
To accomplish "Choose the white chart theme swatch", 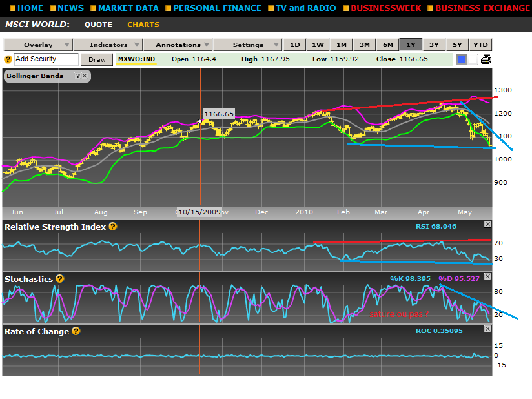I will [x=473, y=59].
